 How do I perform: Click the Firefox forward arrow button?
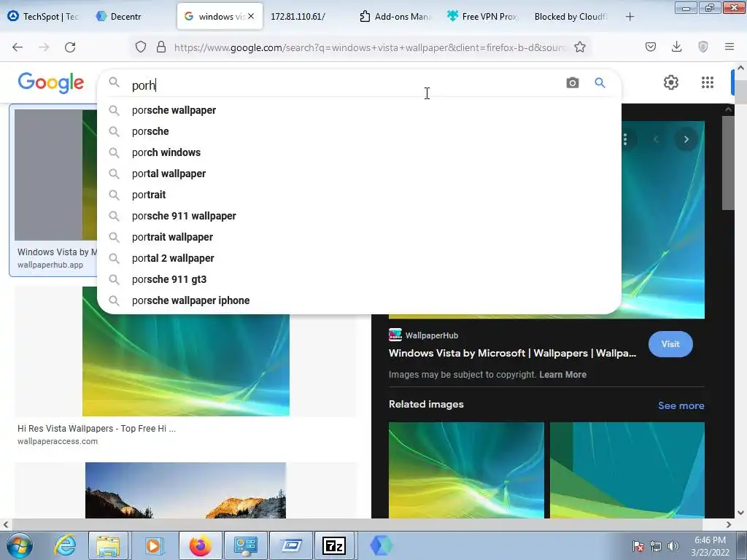44,47
